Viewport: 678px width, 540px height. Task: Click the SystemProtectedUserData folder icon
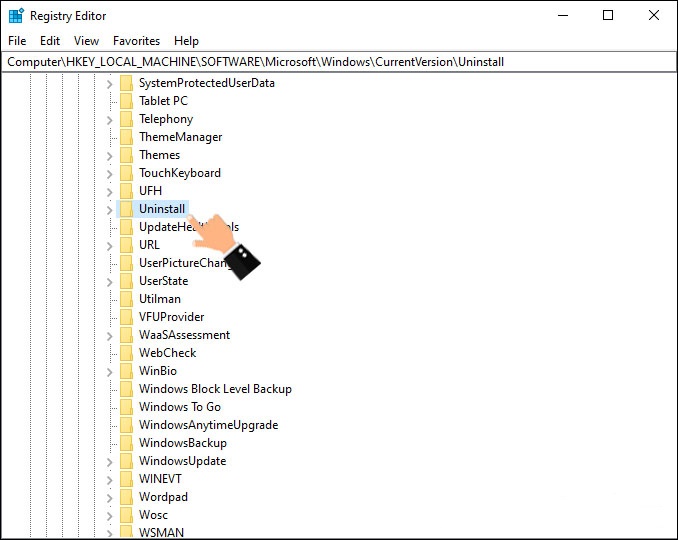[x=126, y=83]
